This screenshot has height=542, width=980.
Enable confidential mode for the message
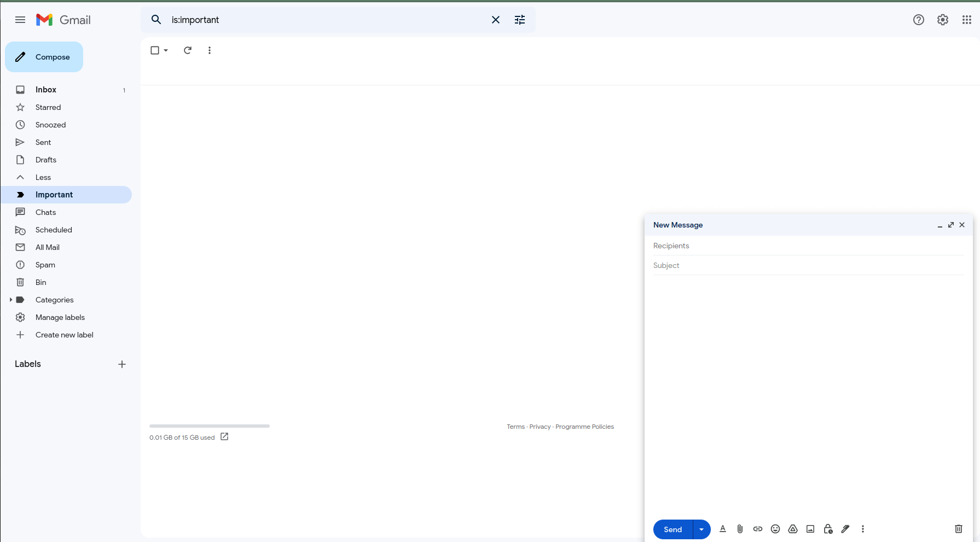[x=827, y=529]
